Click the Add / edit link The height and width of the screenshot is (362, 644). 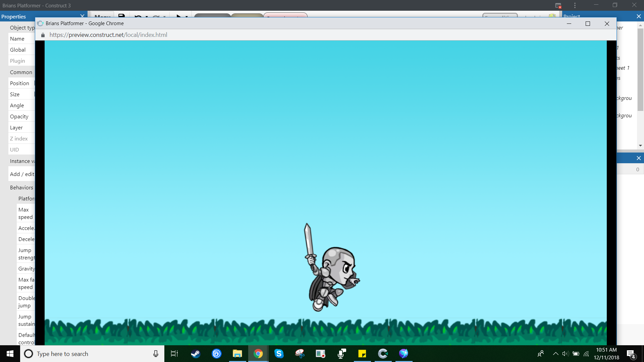tap(22, 174)
